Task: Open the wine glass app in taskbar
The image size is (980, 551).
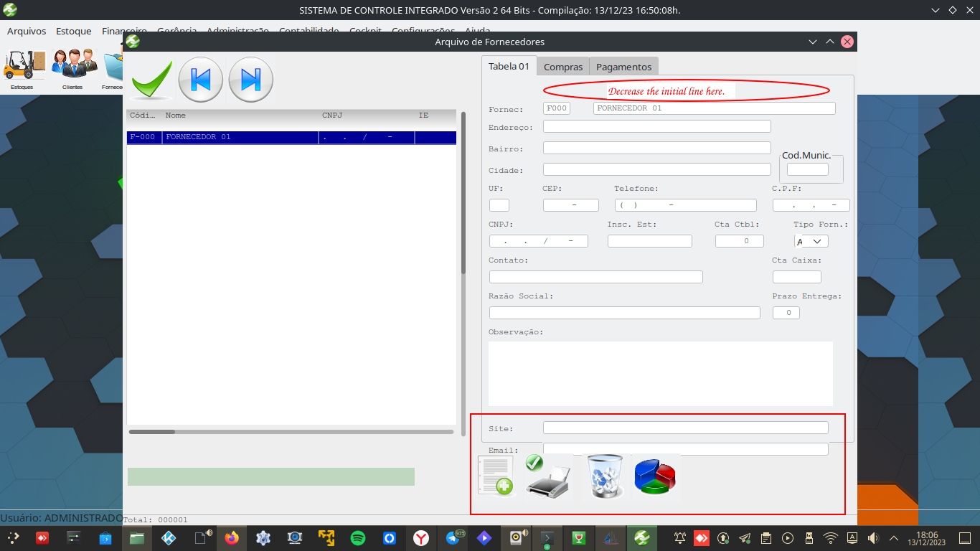Action: coord(579,537)
